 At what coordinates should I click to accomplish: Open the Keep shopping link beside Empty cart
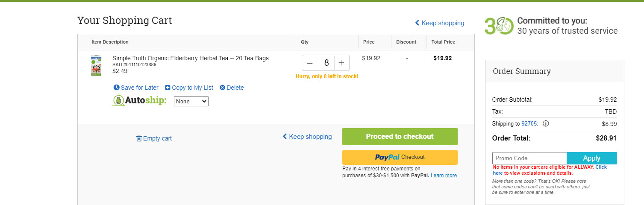(x=307, y=137)
